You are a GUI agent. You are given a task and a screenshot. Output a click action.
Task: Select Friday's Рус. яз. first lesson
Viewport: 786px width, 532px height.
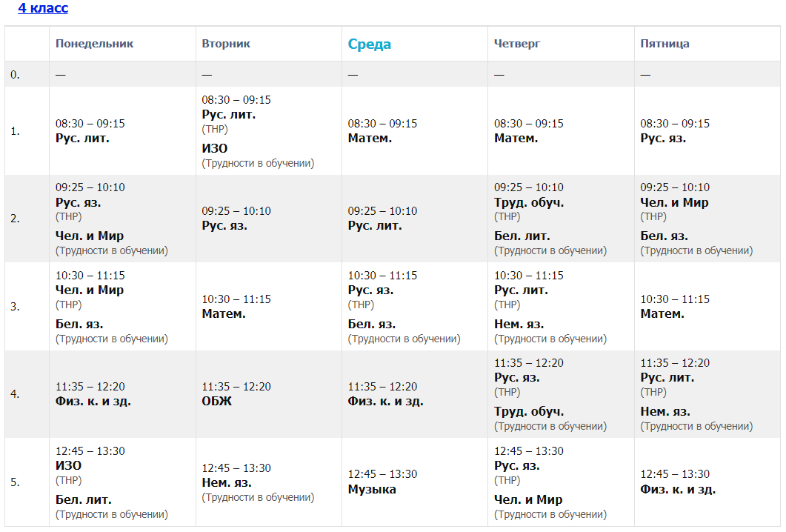(663, 139)
